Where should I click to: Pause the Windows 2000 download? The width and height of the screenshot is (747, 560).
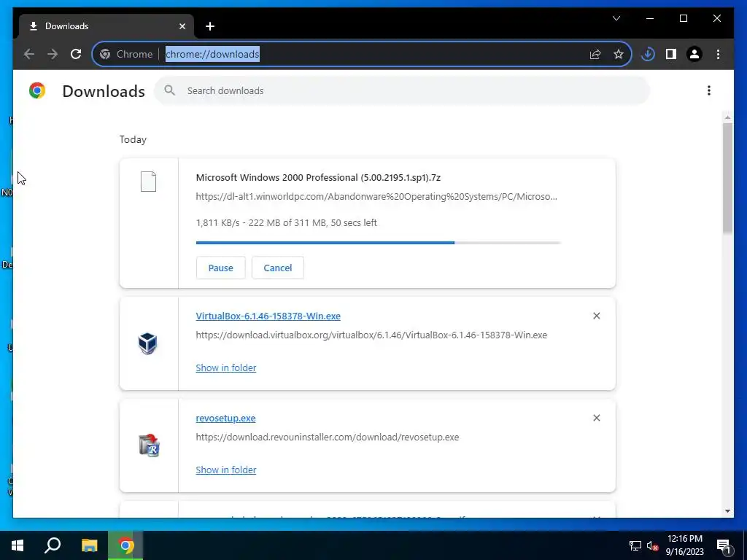pos(220,268)
